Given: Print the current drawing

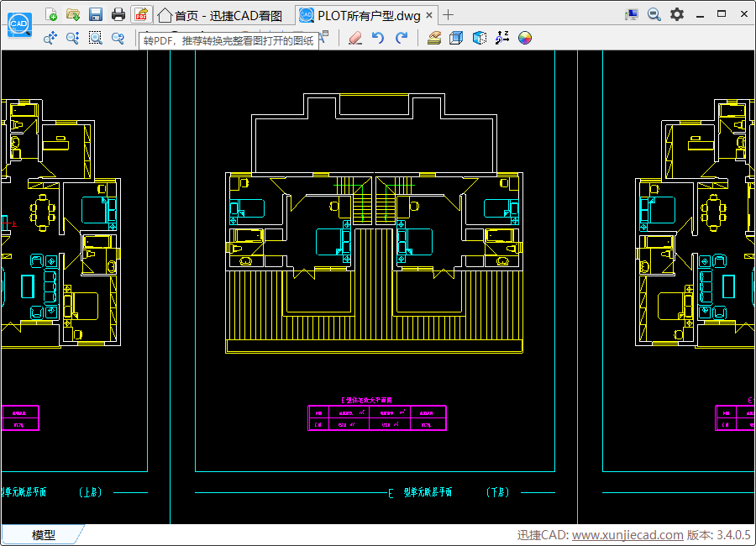Looking at the screenshot, I should point(118,14).
